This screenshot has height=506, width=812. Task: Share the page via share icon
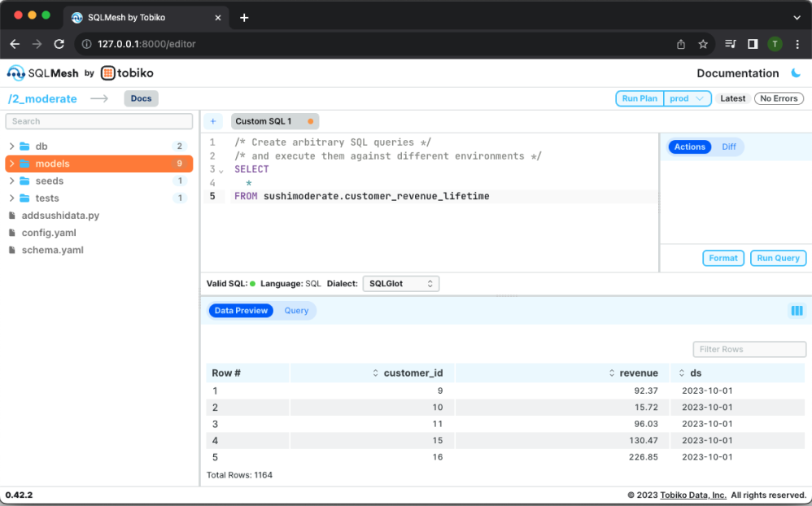tap(681, 44)
